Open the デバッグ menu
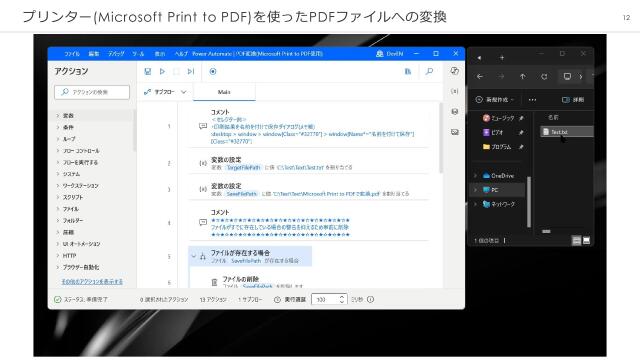 (116, 53)
